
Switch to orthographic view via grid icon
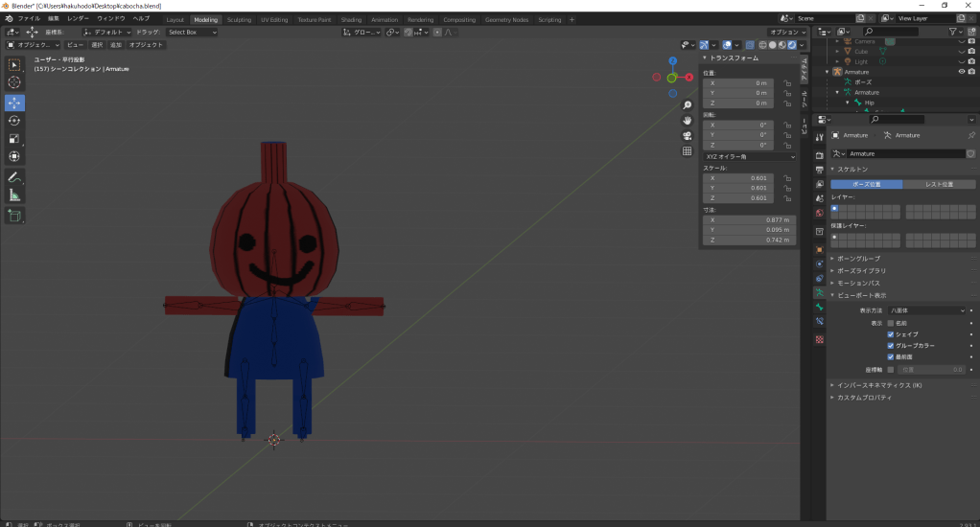pos(688,151)
